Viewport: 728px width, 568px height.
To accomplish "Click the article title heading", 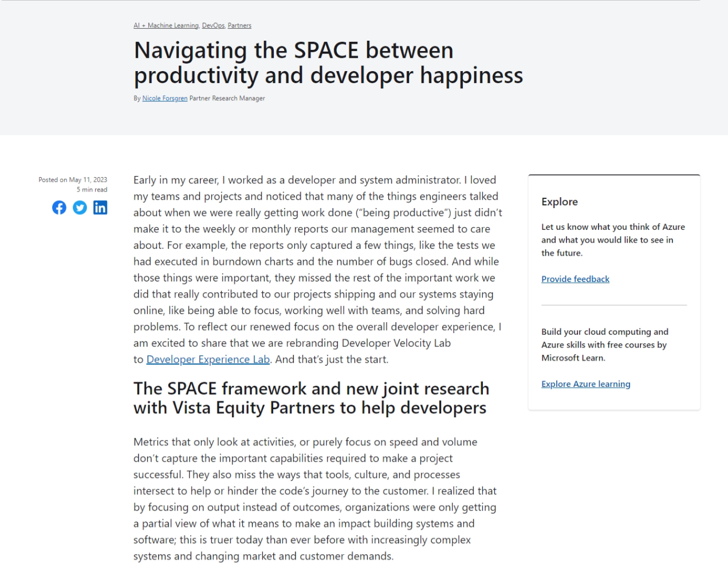I will [x=328, y=62].
